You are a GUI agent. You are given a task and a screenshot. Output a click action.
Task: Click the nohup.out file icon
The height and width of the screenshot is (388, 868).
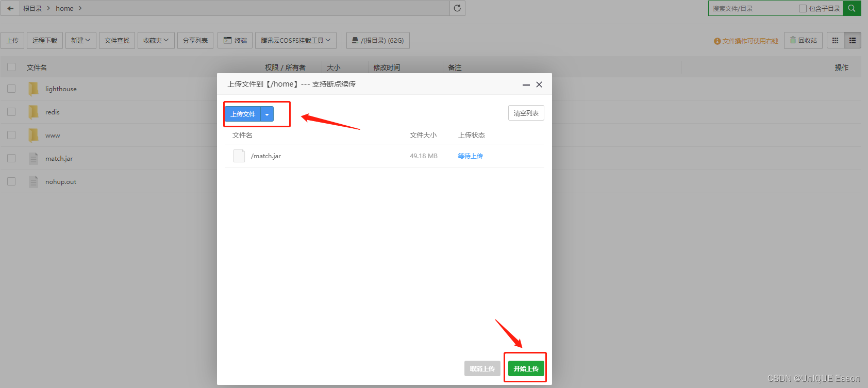(x=34, y=181)
